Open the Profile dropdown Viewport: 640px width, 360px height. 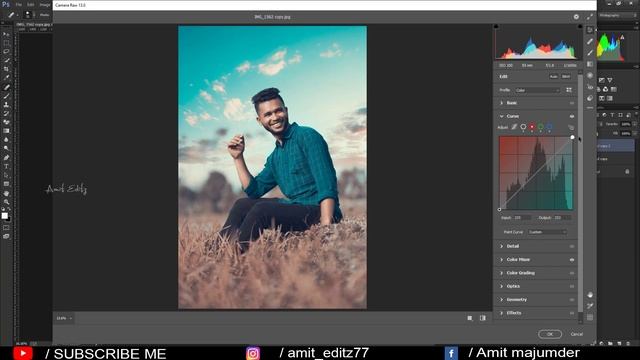537,90
